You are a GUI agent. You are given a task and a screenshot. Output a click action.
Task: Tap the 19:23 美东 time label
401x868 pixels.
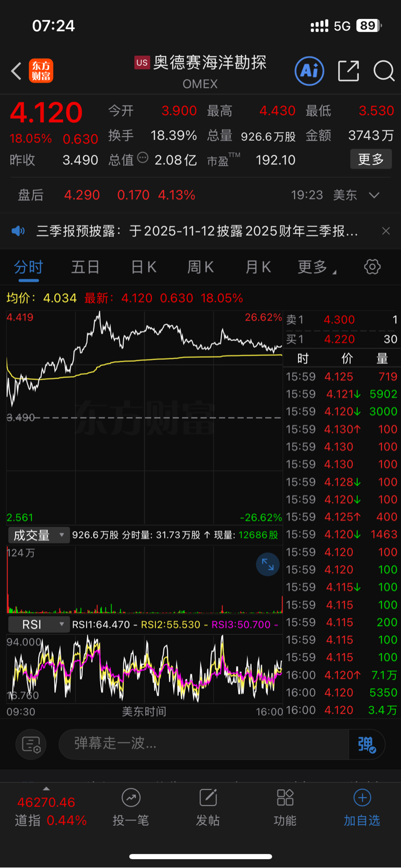324,195
